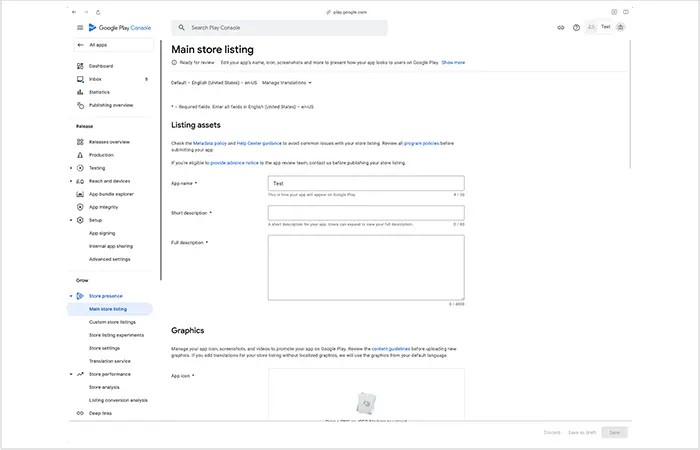Screen dimensions: 700x450
Task: Click the Production icon
Action: tap(80, 155)
